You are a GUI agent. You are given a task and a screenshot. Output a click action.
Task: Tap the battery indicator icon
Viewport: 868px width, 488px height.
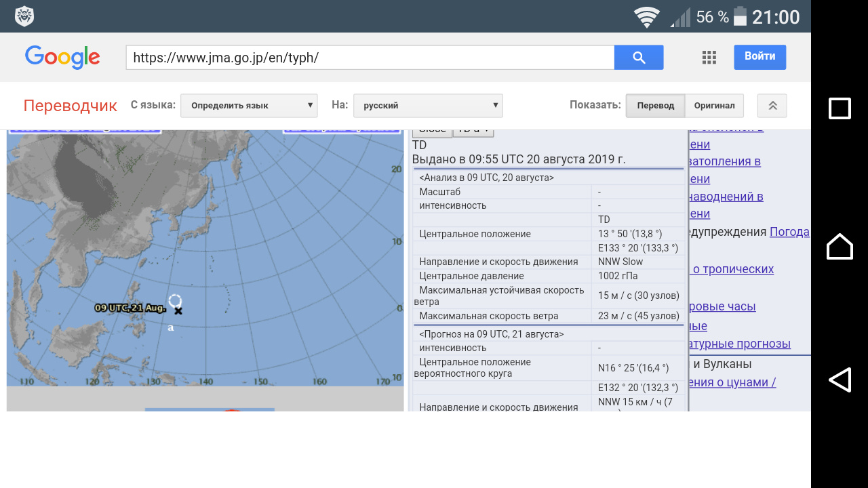[x=740, y=16]
